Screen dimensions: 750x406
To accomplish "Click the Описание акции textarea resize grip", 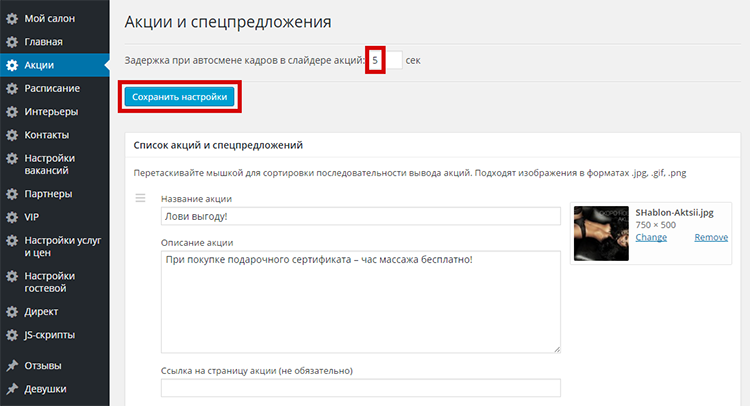I will (x=557, y=349).
